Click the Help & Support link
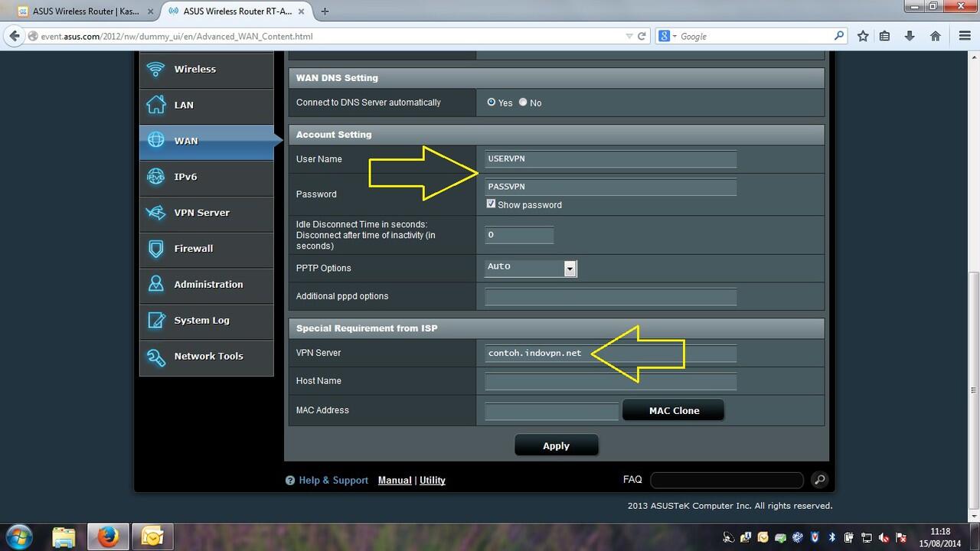The image size is (980, 551). [x=333, y=481]
